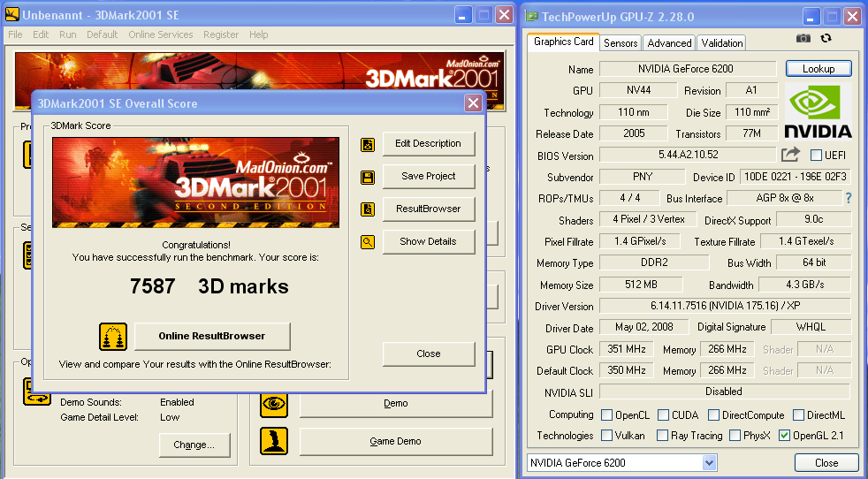868x479 pixels.
Task: Switch to the Validation tab
Action: (722, 42)
